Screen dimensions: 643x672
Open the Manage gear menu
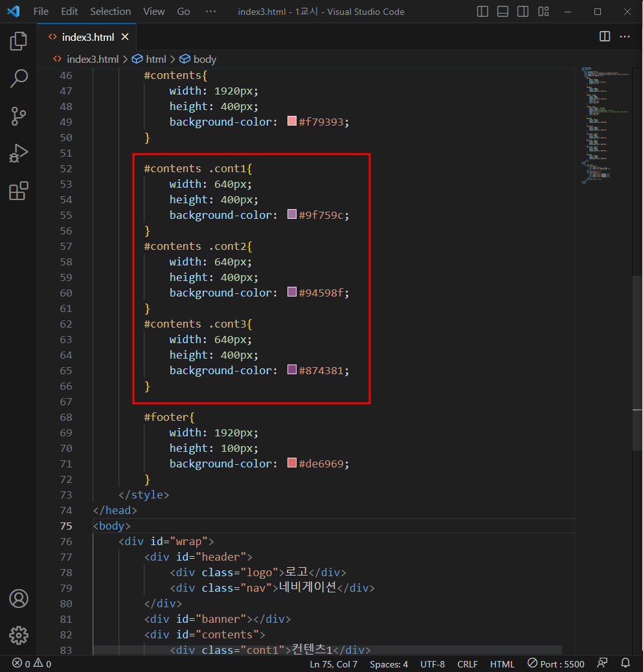(x=18, y=636)
